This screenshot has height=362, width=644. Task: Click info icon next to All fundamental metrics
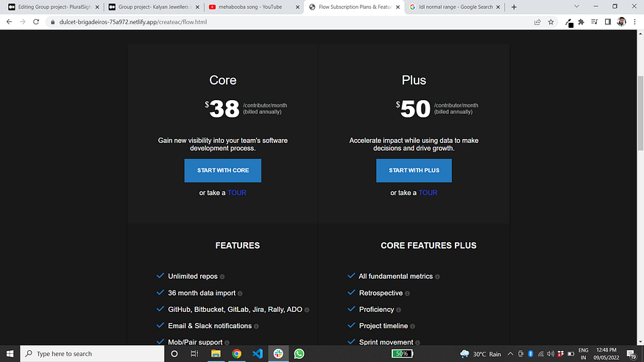(437, 277)
